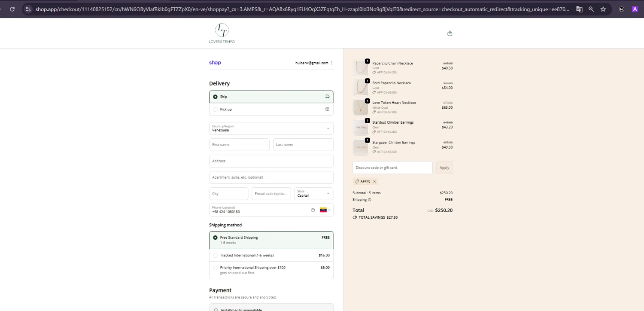The height and width of the screenshot is (311, 644).
Task: Open the phone country flag selector
Action: tap(325, 210)
